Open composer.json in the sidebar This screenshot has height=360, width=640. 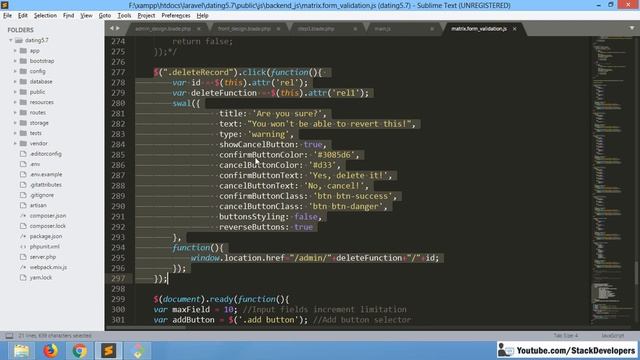pyautogui.click(x=48, y=216)
